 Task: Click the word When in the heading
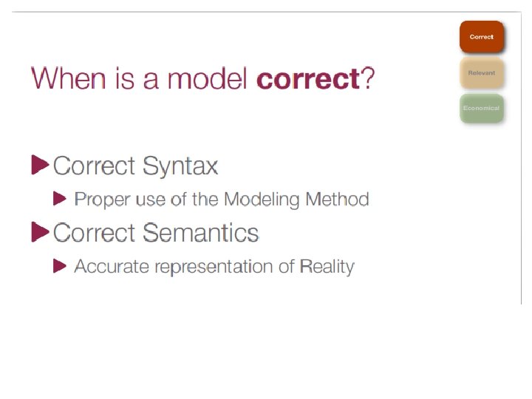pyautogui.click(x=68, y=78)
